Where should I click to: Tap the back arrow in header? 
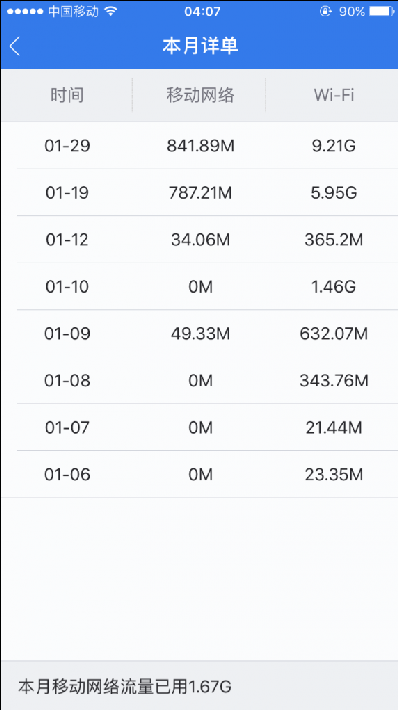[x=15, y=46]
